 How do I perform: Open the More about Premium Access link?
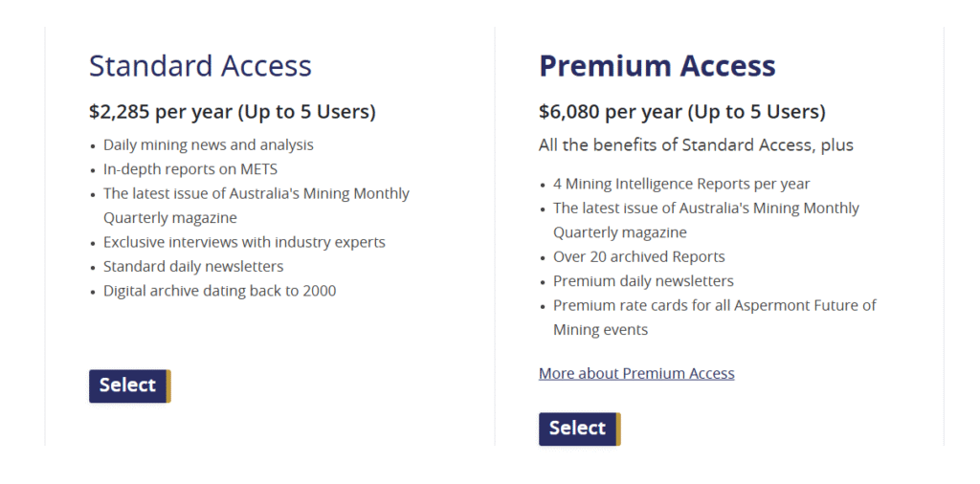point(636,373)
